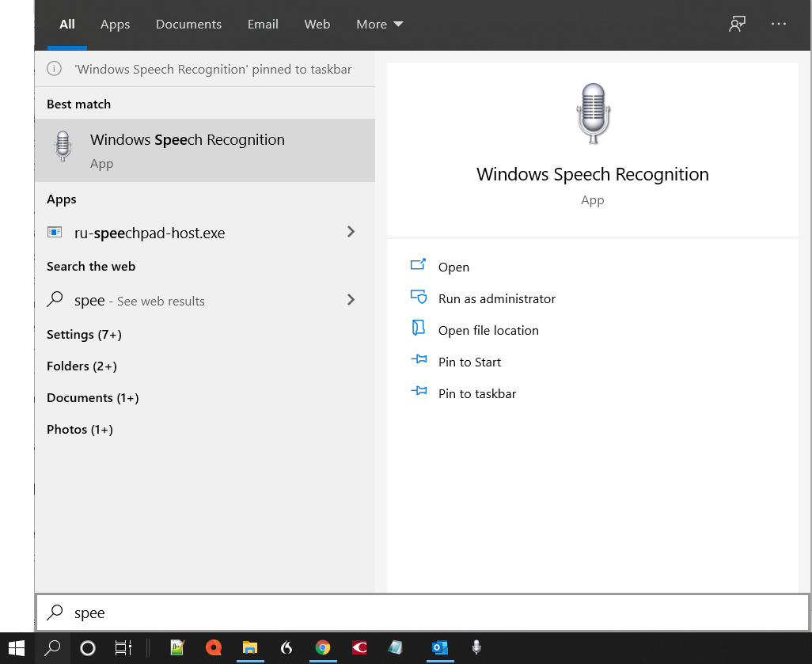Image resolution: width=812 pixels, height=664 pixels.
Task: Click large microphone icon in preview pane
Action: click(593, 113)
